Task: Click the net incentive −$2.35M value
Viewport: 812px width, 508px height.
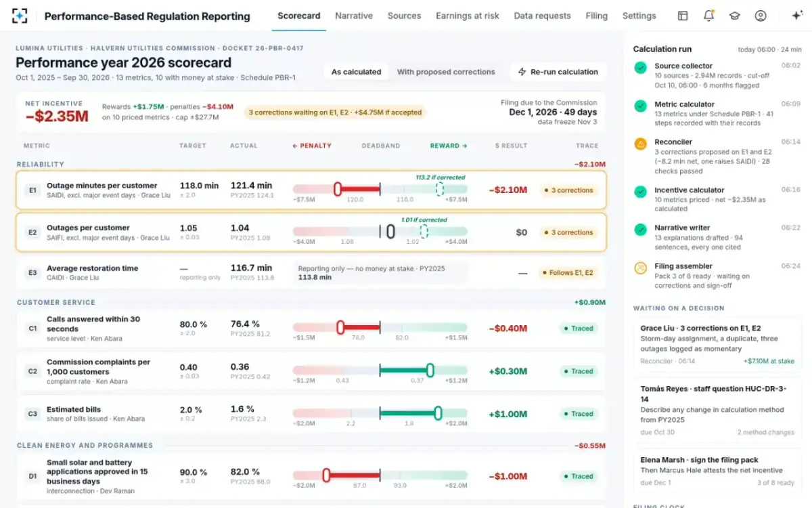Action: click(x=57, y=116)
